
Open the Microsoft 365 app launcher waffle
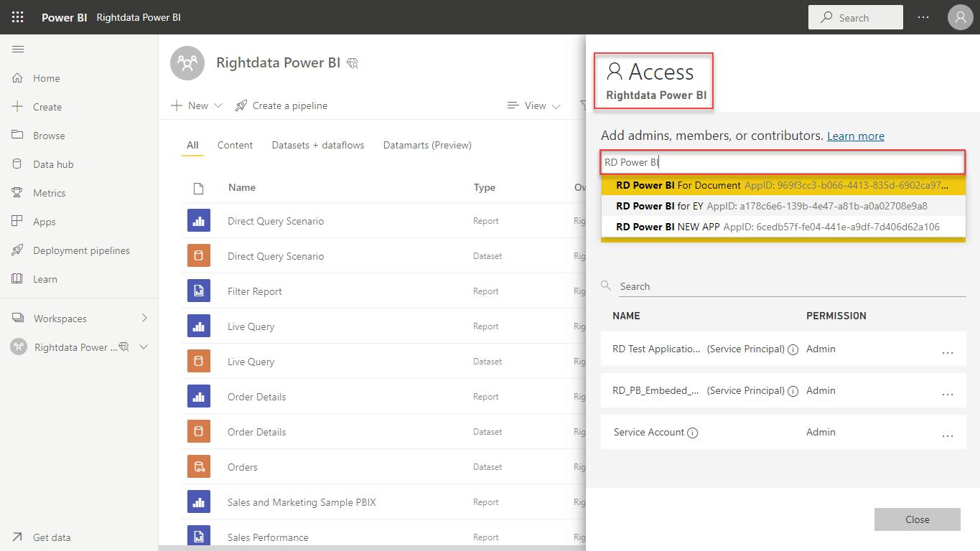coord(17,17)
